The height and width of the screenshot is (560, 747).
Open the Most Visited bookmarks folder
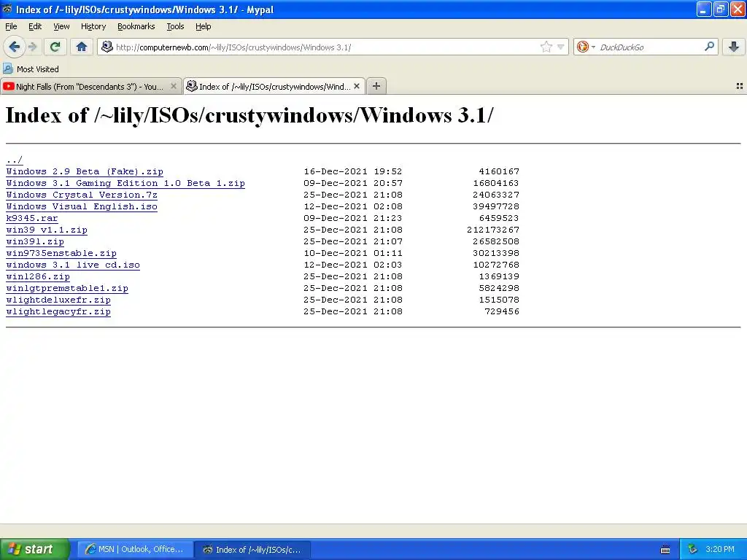31,69
